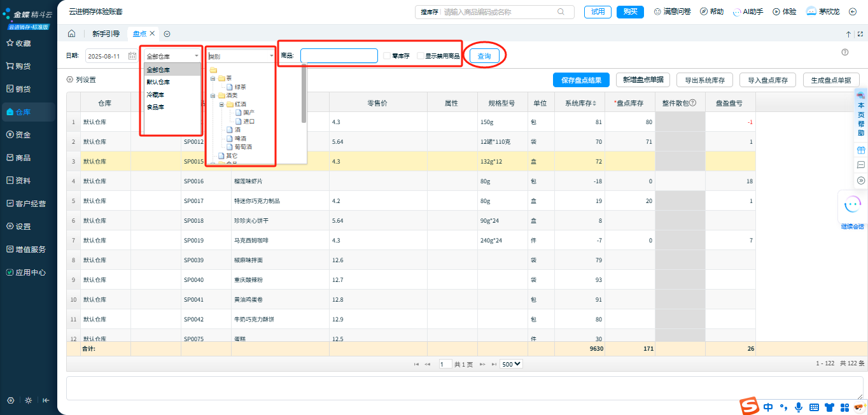Switch to the 新手引导 tab

[106, 34]
